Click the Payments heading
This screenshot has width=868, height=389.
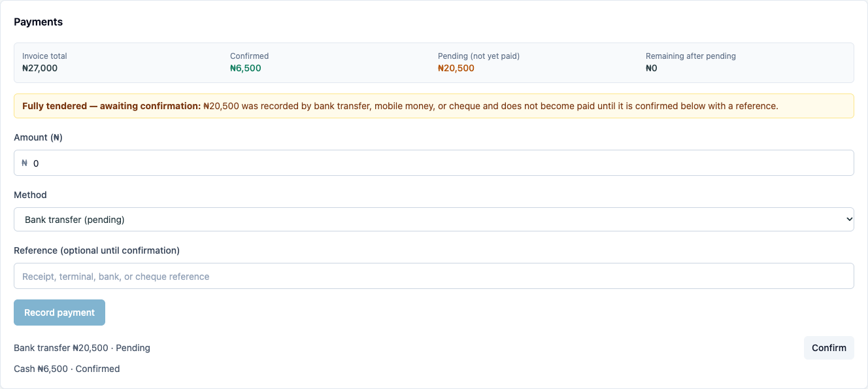[39, 22]
